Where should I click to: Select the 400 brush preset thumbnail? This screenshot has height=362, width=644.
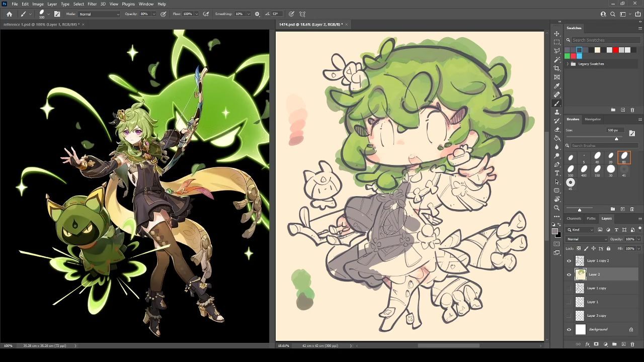584,169
